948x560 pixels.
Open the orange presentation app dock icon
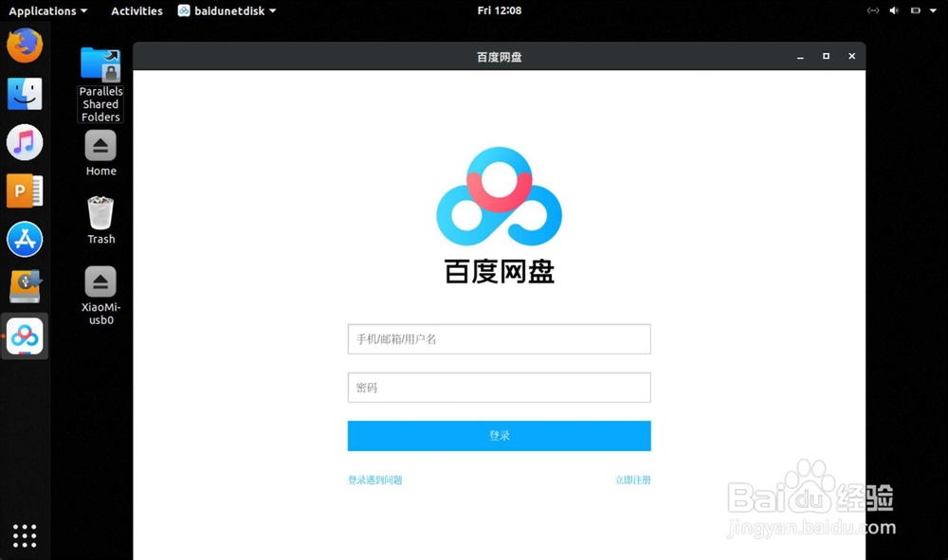click(x=25, y=190)
